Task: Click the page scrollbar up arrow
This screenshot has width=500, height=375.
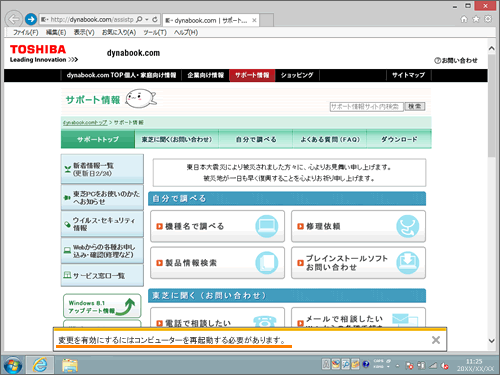Action: pyautogui.click(x=492, y=48)
